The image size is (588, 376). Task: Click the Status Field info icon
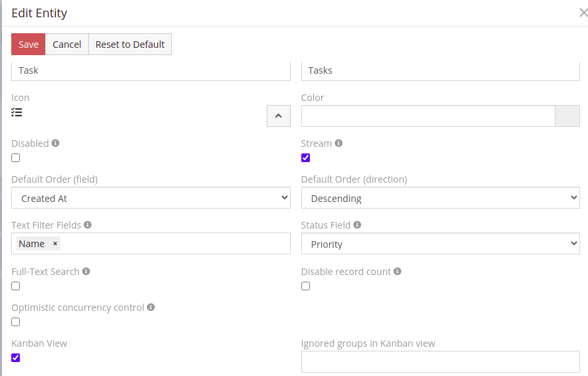tap(357, 225)
